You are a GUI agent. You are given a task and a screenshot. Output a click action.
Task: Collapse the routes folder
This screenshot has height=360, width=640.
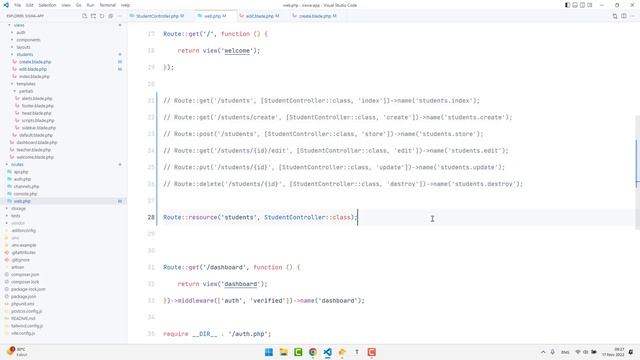pyautogui.click(x=17, y=164)
